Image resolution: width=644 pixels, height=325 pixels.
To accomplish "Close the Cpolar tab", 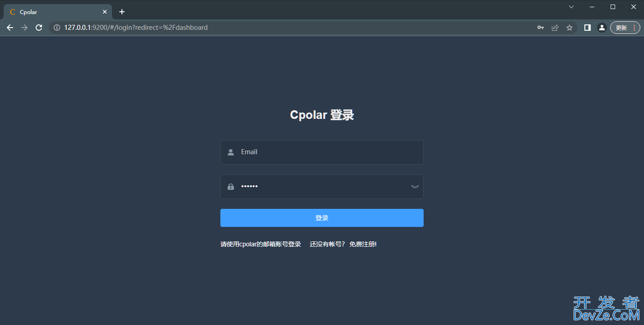I will click(105, 12).
